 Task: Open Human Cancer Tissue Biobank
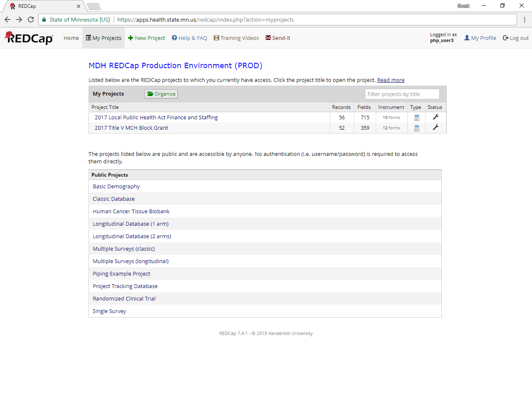(x=131, y=212)
